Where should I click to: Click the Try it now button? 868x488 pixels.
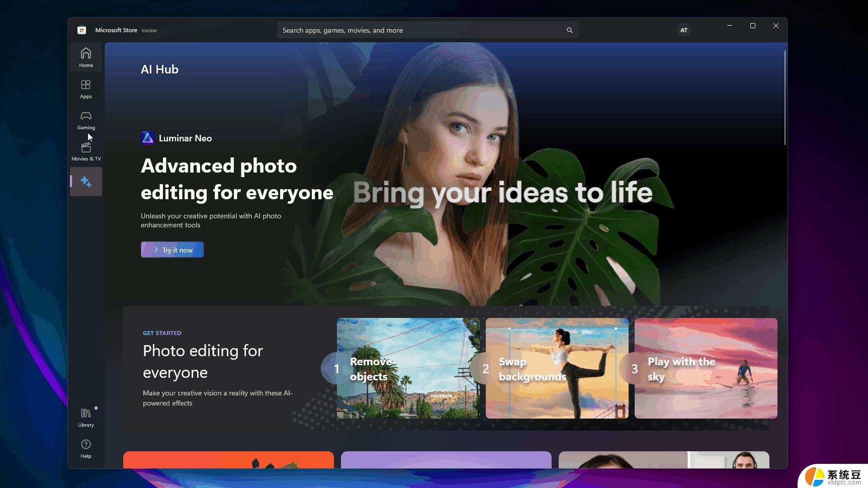coord(172,250)
